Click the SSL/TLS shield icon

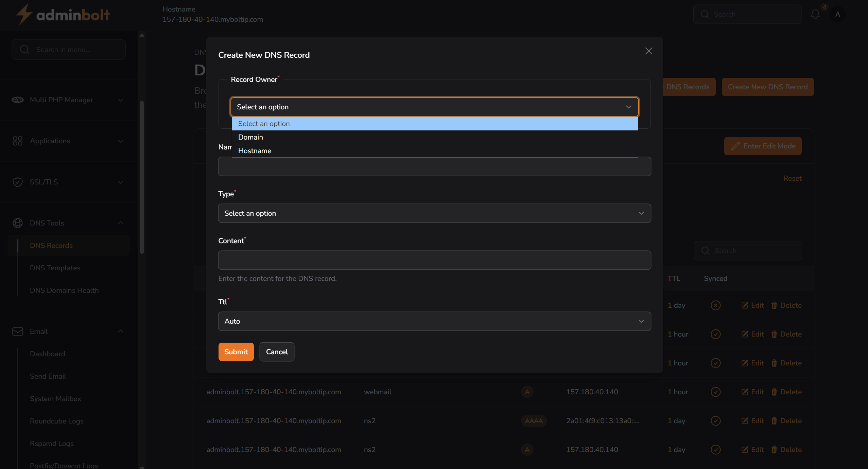click(x=18, y=182)
